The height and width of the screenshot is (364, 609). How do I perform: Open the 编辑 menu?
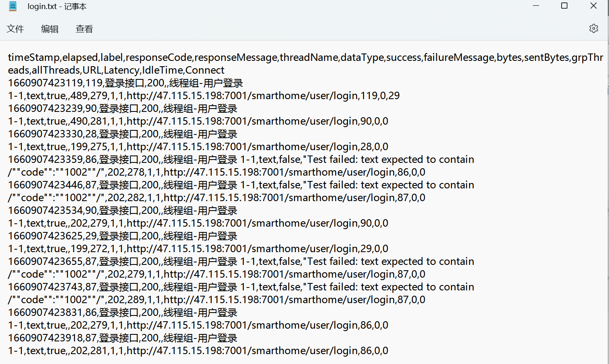[50, 29]
